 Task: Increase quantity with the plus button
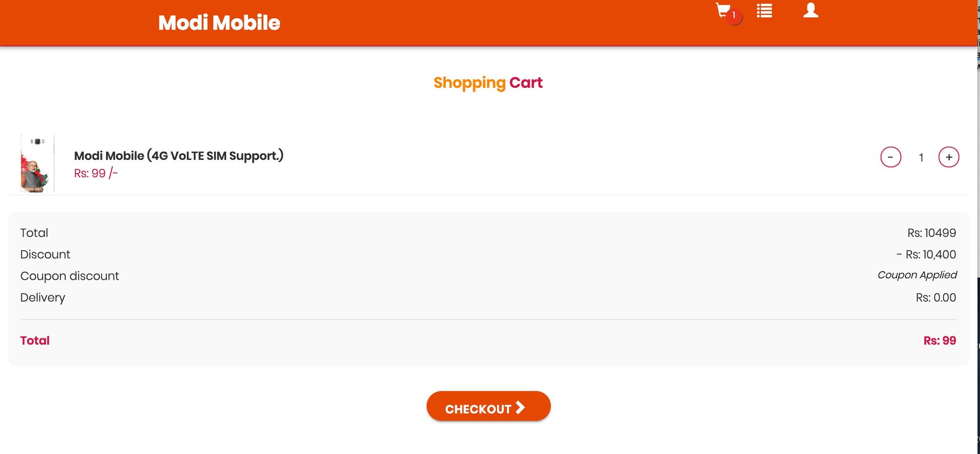tap(949, 157)
